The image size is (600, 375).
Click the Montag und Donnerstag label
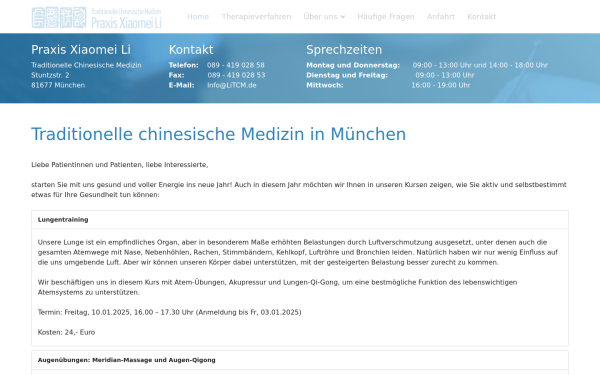coord(353,65)
